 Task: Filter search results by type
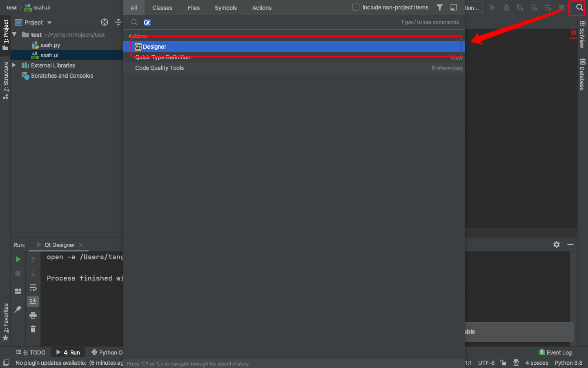coord(440,7)
